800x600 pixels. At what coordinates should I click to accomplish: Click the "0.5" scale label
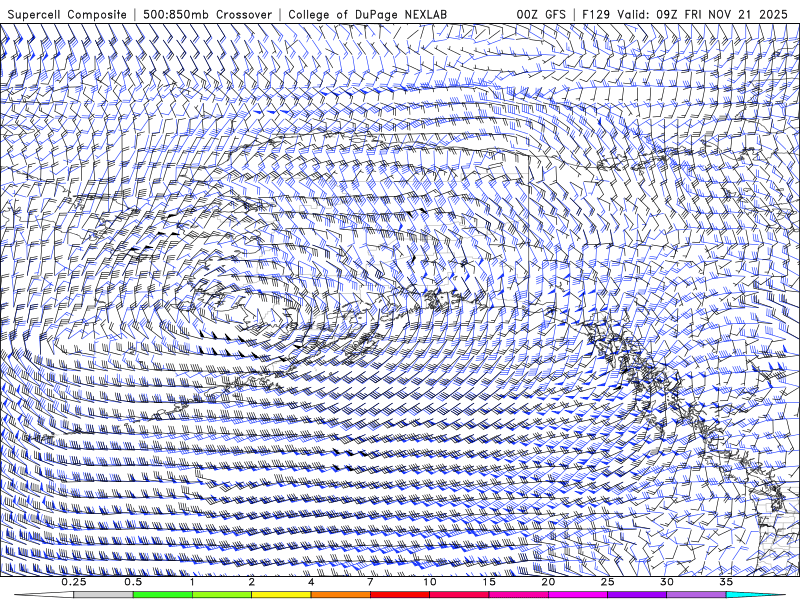coord(133,582)
